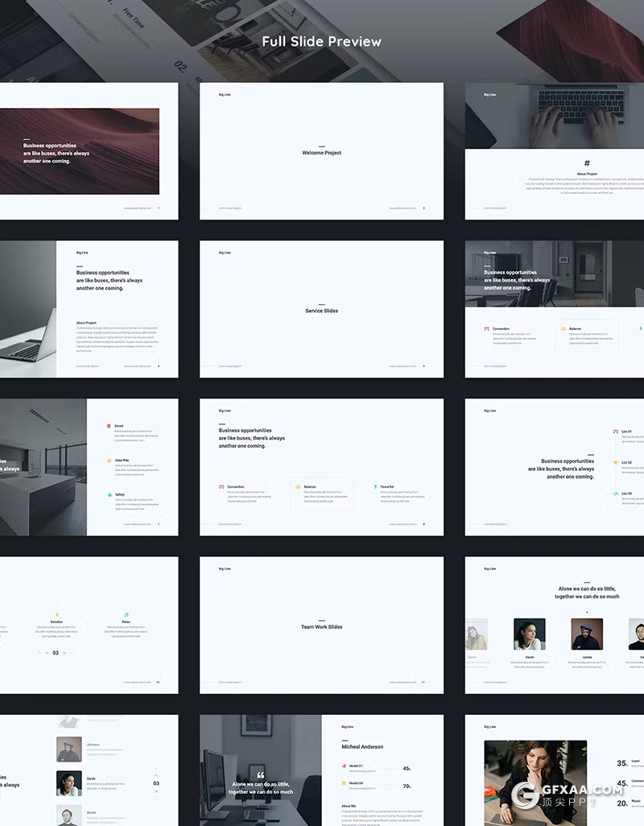Select the Team Work Slides thumbnail

tap(321, 625)
